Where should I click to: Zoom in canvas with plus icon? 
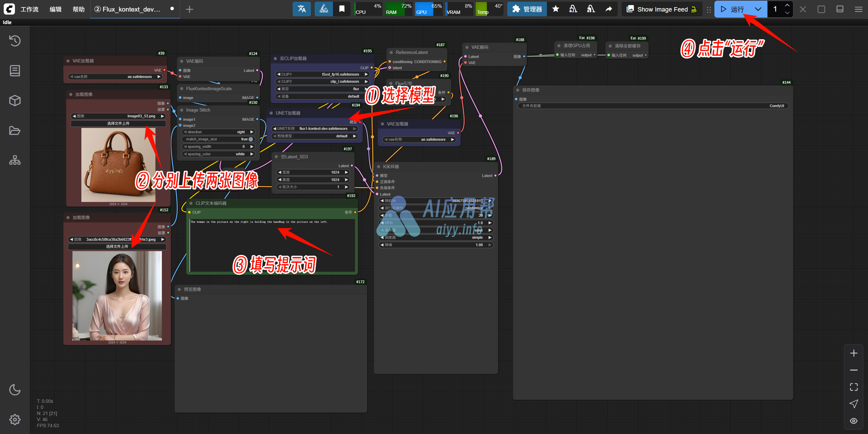854,353
